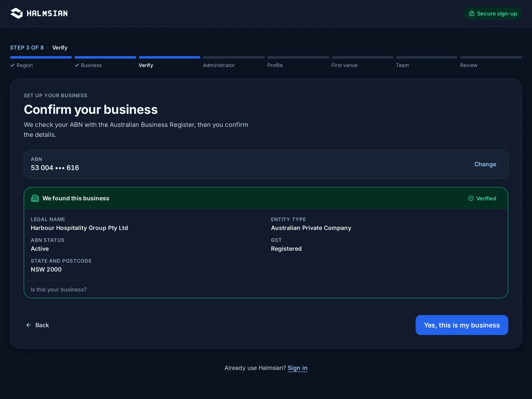Select the Review step label

468,65
